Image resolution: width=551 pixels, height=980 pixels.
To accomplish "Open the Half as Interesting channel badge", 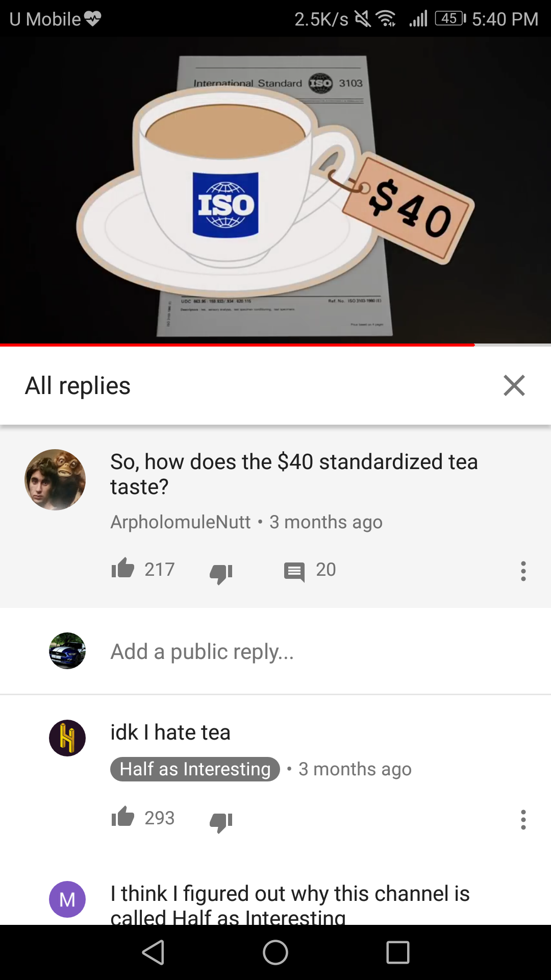I will coord(195,769).
